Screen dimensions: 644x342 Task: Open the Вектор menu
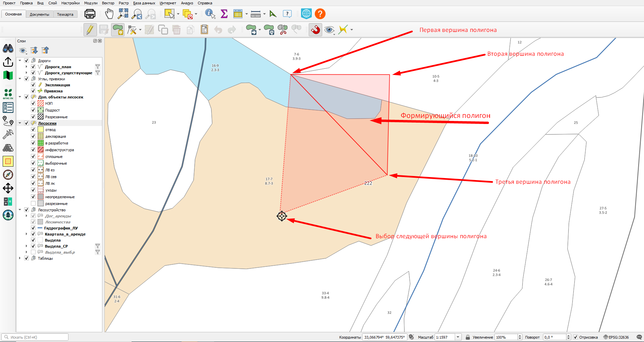108,3
